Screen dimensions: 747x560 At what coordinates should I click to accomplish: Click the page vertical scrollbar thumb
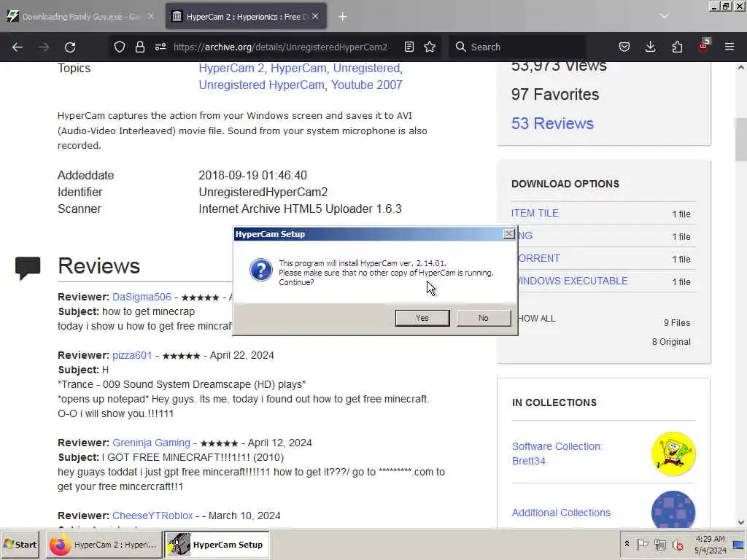pos(741,139)
